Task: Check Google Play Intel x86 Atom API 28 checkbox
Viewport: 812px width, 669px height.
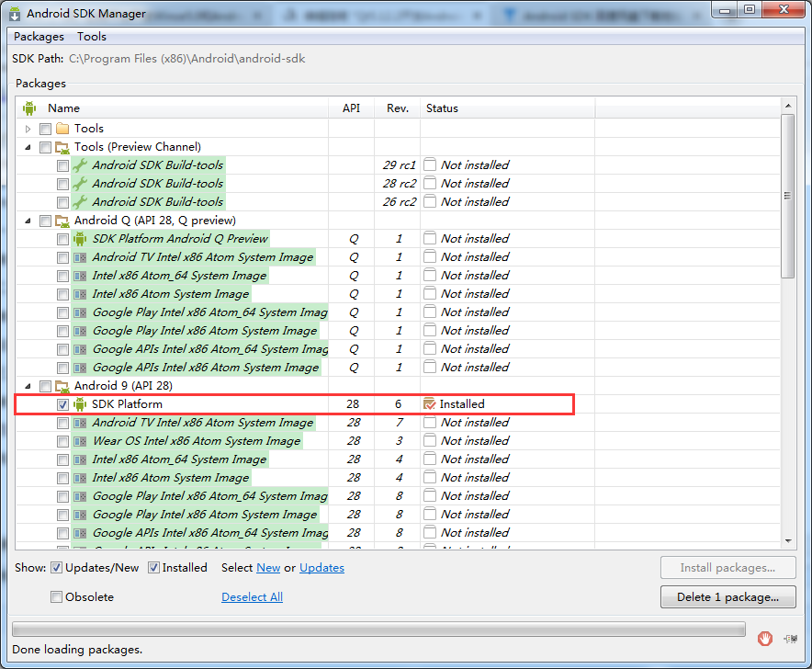Action: pyautogui.click(x=62, y=516)
